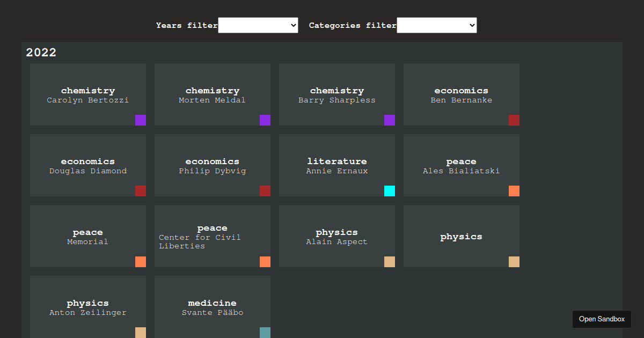The height and width of the screenshot is (338, 644).
Task: Click red swatch on Philip Dybvig card
Action: tap(265, 191)
